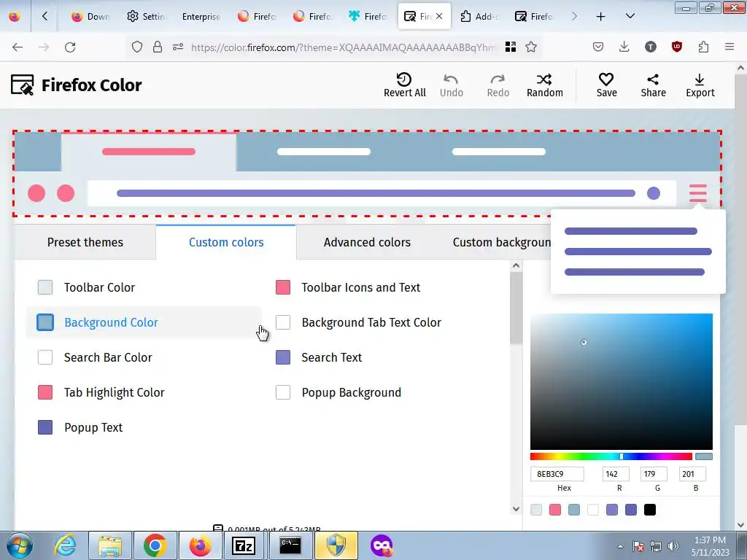Open a new tab
The image size is (747, 560).
click(x=601, y=17)
